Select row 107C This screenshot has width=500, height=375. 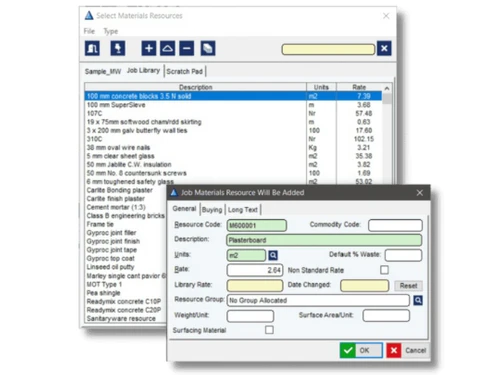pos(233,113)
